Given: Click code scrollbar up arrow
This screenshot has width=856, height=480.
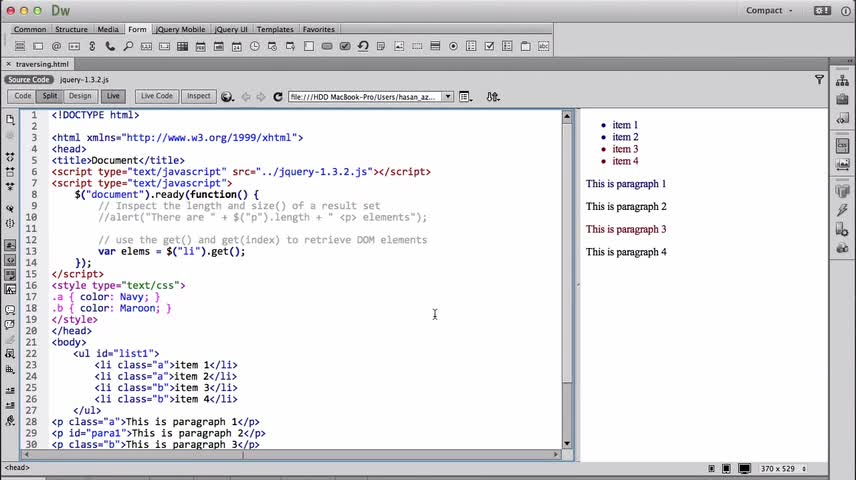Looking at the screenshot, I should (567, 116).
